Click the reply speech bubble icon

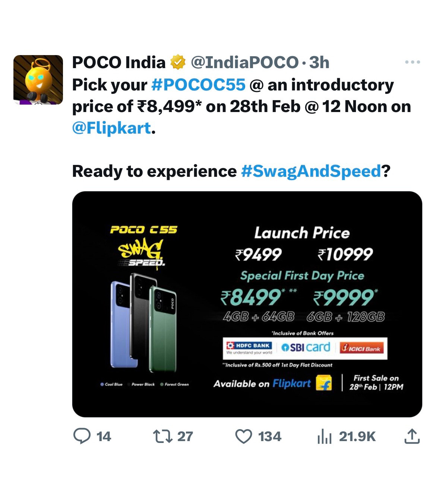pos(82,436)
